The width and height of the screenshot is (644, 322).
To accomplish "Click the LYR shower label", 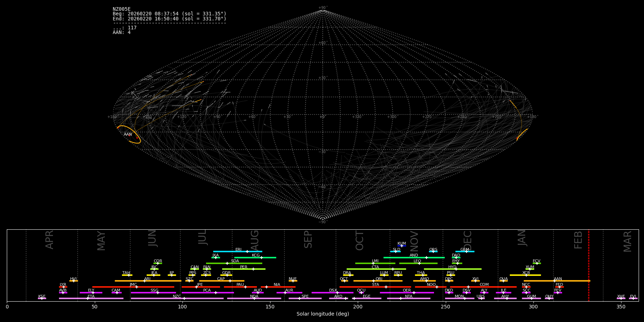I will click(x=63, y=285).
